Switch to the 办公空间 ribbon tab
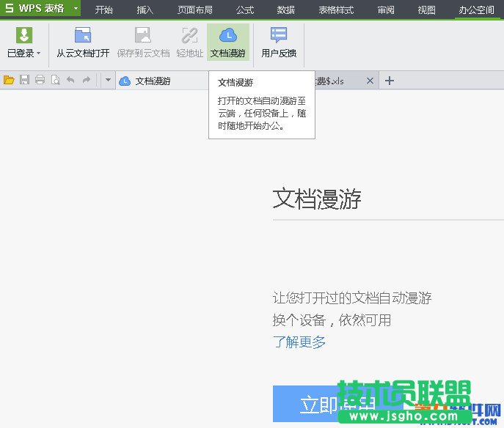The image size is (504, 428). tap(476, 10)
